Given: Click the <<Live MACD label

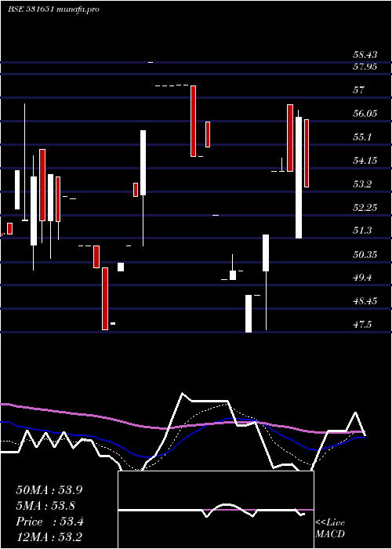Looking at the screenshot, I should click(330, 529).
